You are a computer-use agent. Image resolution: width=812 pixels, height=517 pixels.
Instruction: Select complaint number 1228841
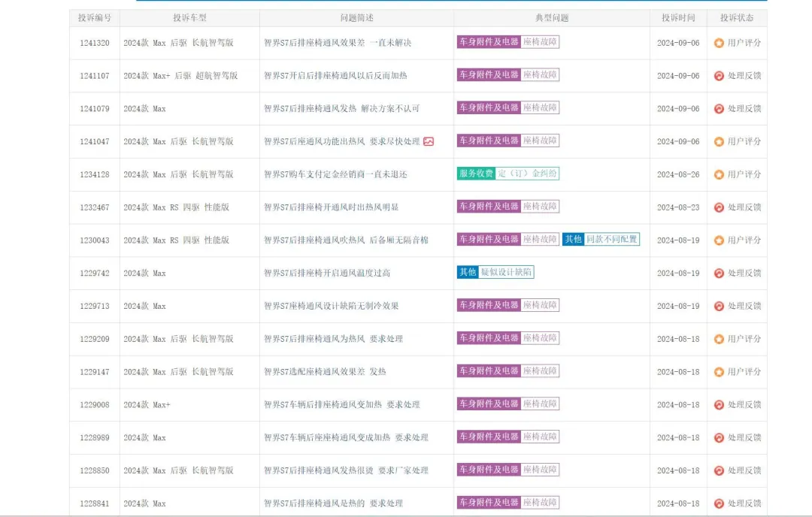[x=94, y=503]
